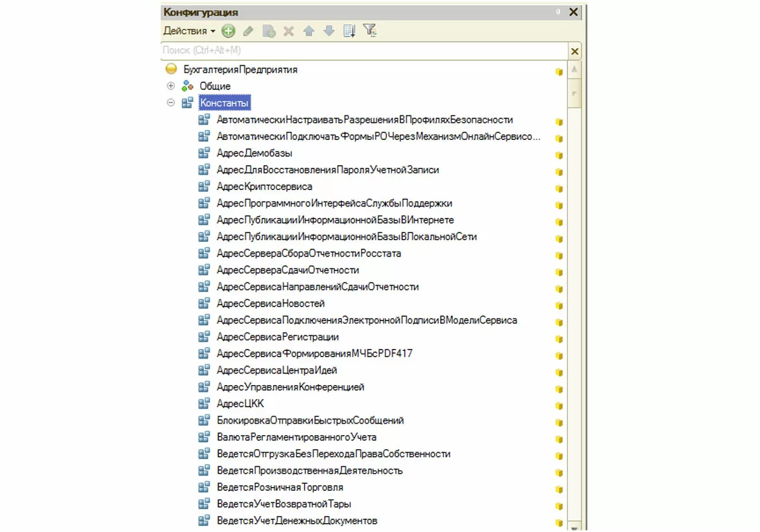Select ВедетсяОтгрузкаБезПереходаПраваСобственности constant
Image resolution: width=760 pixels, height=532 pixels.
click(x=334, y=453)
